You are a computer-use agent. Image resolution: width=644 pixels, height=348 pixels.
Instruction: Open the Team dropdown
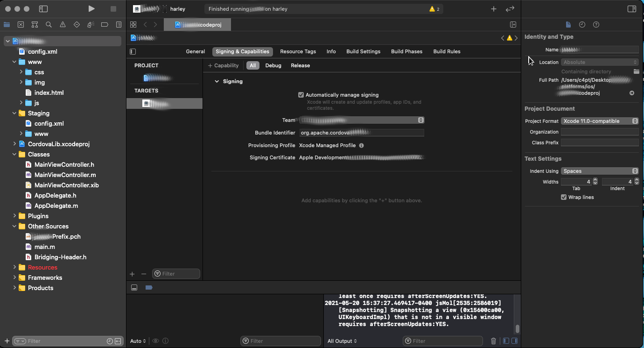pyautogui.click(x=362, y=120)
